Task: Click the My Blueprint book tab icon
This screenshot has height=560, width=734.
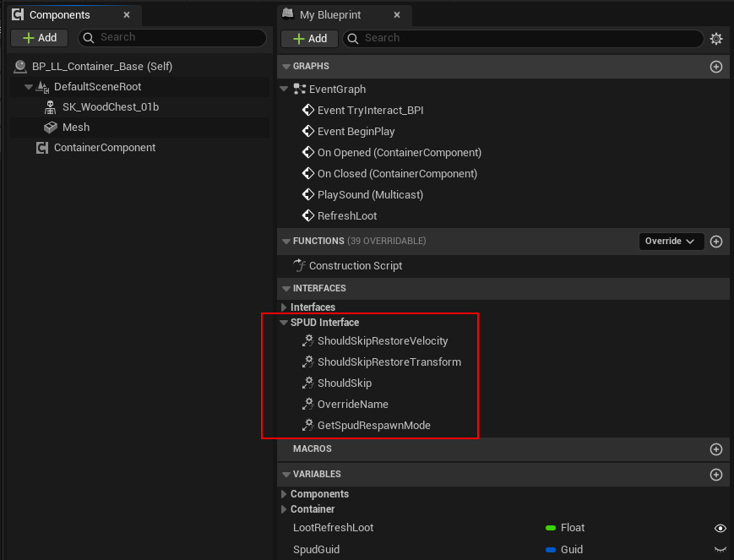Action: click(x=288, y=14)
